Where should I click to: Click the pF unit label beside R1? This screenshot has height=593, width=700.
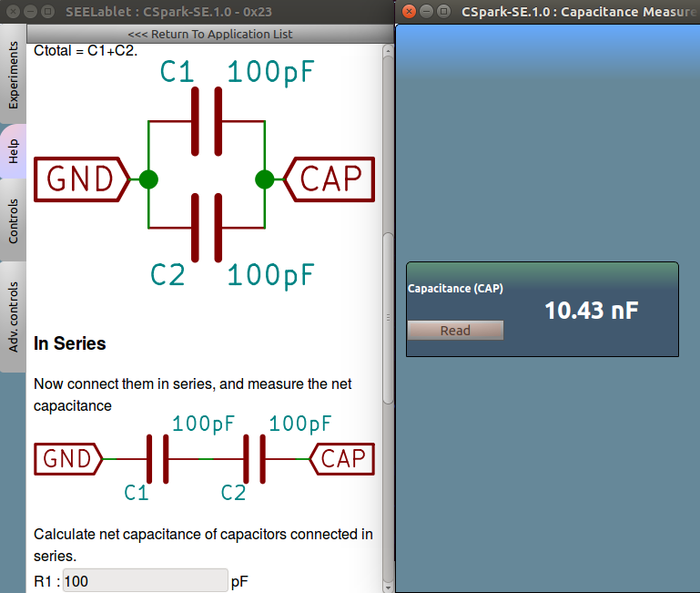pos(239,581)
